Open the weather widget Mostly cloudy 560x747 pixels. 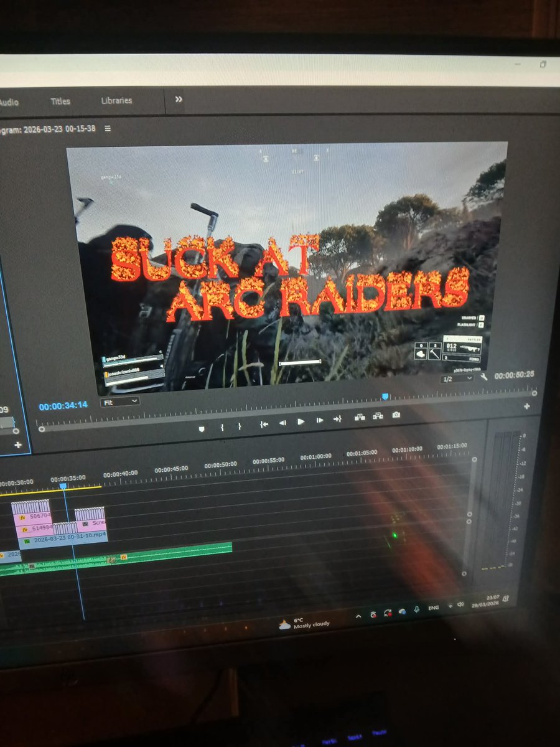click(304, 622)
